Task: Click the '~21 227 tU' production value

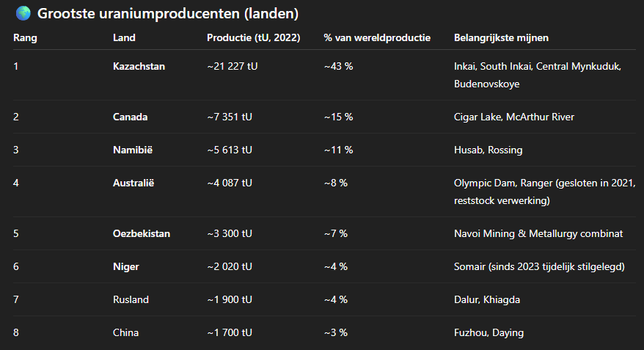Action: click(233, 66)
